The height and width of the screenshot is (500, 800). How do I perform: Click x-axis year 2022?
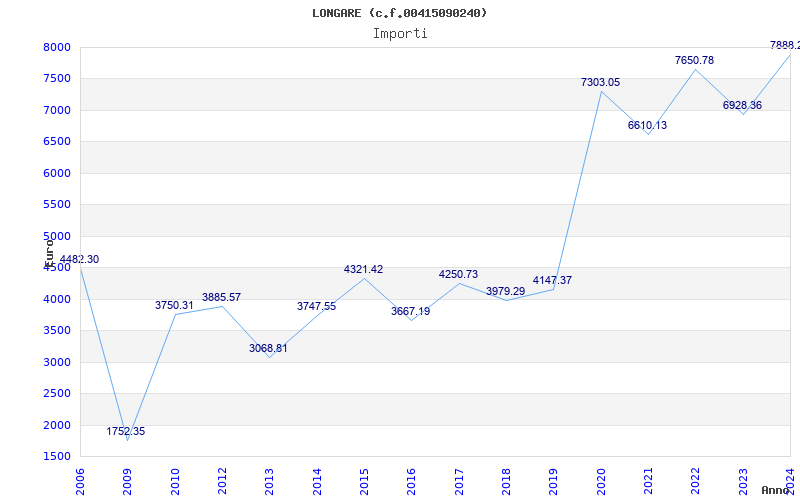(x=695, y=481)
